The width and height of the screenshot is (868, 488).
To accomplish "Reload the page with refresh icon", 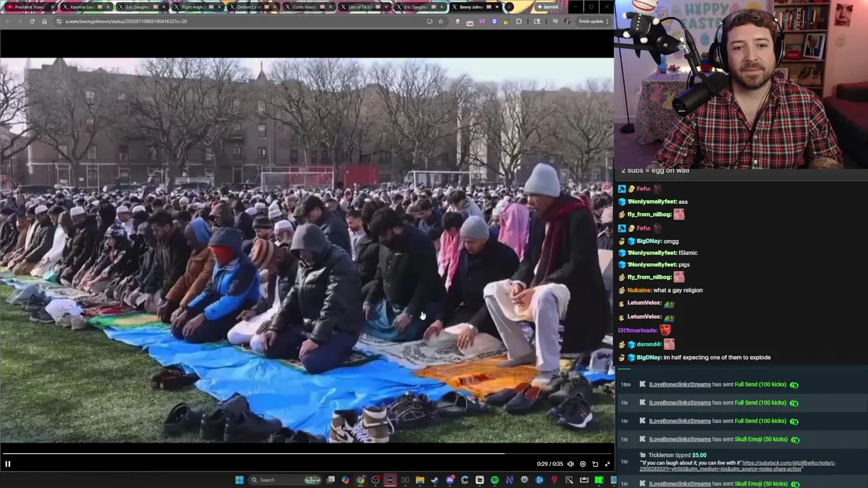I will coord(32,21).
